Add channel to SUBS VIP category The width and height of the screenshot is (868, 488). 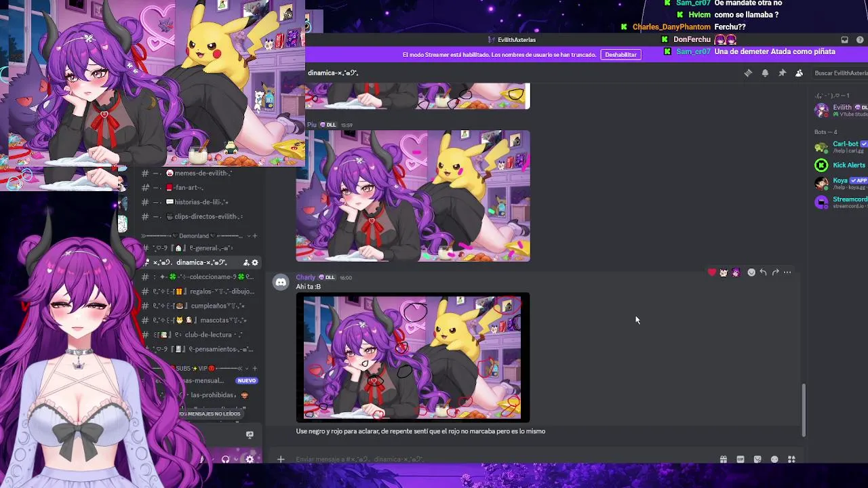click(x=254, y=368)
